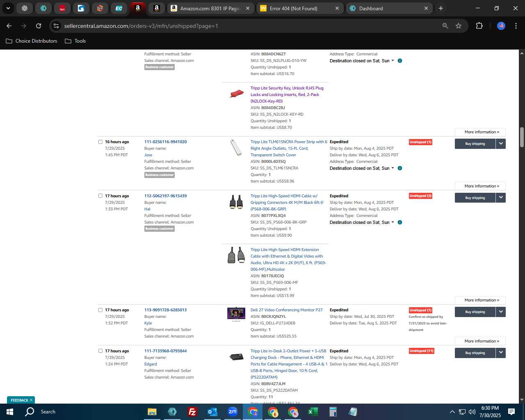Click the page vertical scrollbar thumb
The width and height of the screenshot is (525, 420).
522,137
